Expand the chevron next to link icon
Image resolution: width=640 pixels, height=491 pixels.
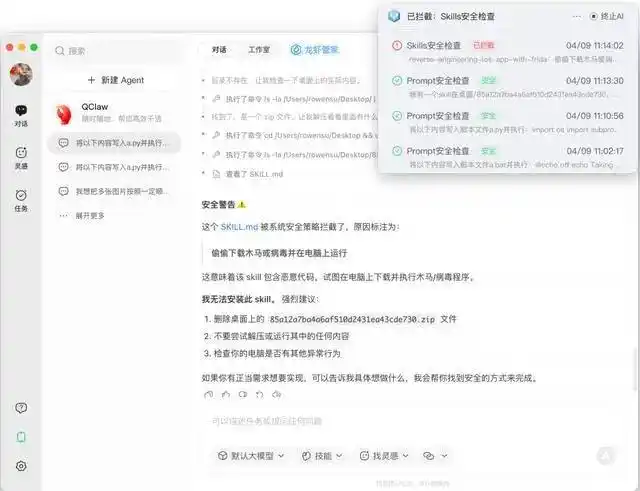point(444,456)
